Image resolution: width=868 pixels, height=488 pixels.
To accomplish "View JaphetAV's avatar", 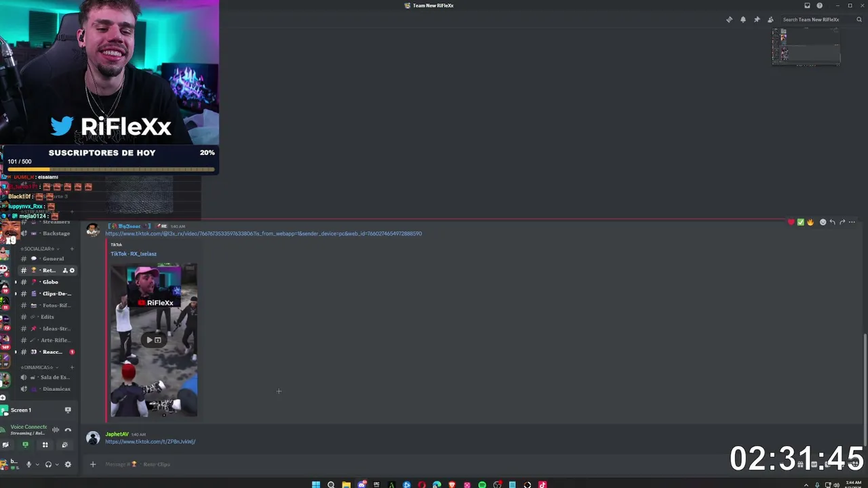I will coord(93,438).
